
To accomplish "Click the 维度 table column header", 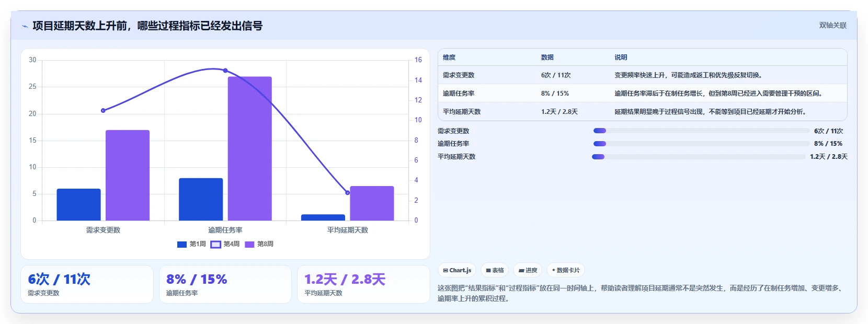I will tap(449, 57).
